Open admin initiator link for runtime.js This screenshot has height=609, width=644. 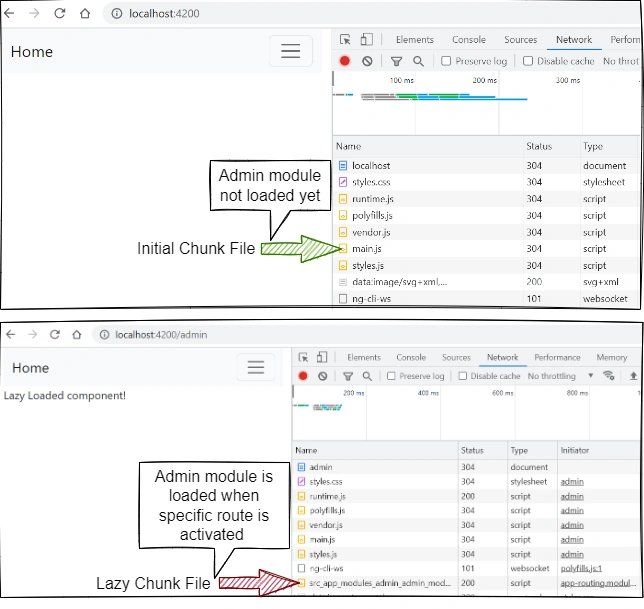(x=572, y=496)
